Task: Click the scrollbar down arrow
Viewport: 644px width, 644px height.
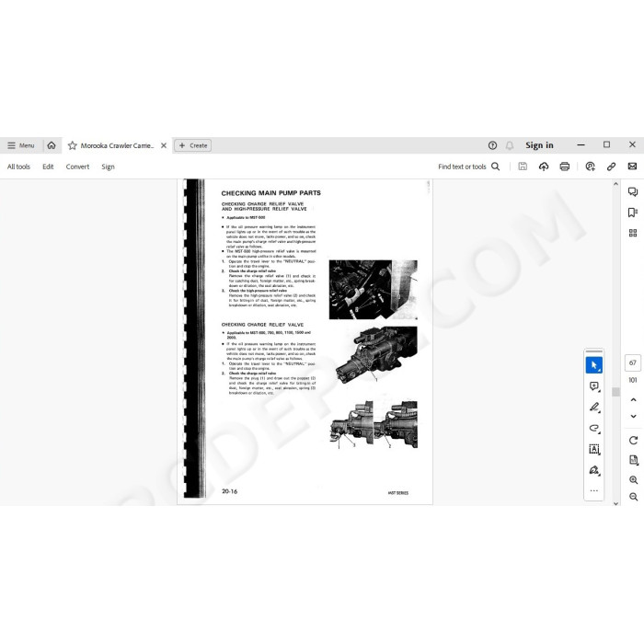Action: coord(615,503)
